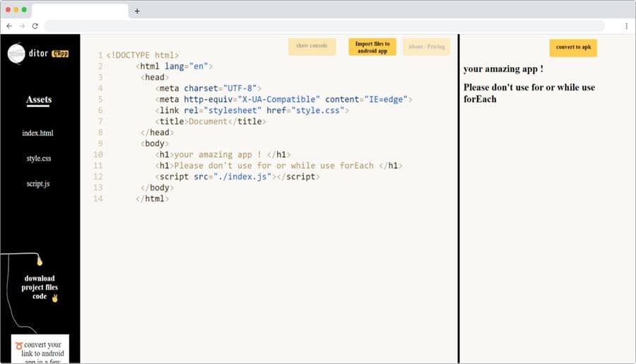The image size is (636, 364).
Task: Go back with browser back arrow
Action: click(9, 26)
